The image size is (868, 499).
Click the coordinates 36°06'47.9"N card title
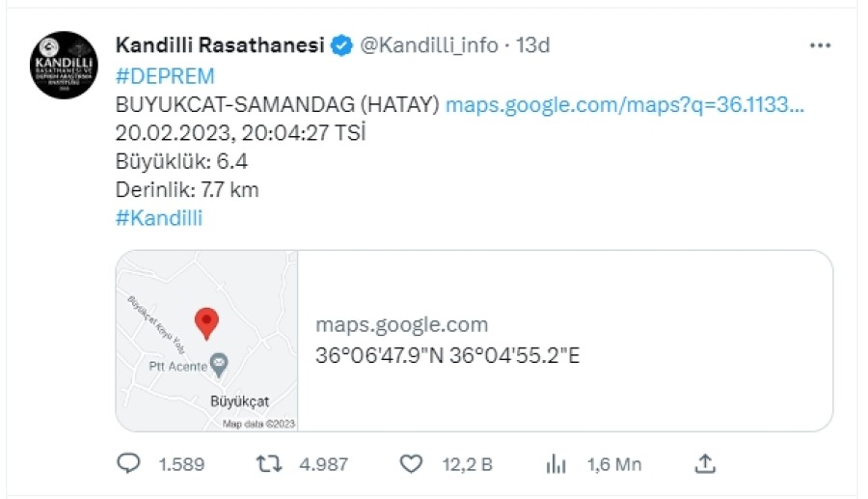click(448, 355)
